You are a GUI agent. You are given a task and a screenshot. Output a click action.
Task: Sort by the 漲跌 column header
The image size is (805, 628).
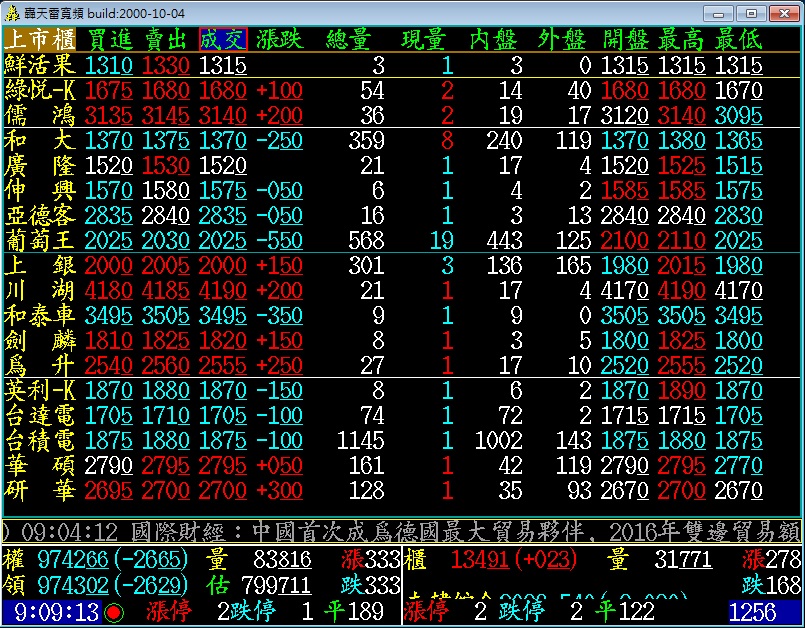[x=280, y=40]
